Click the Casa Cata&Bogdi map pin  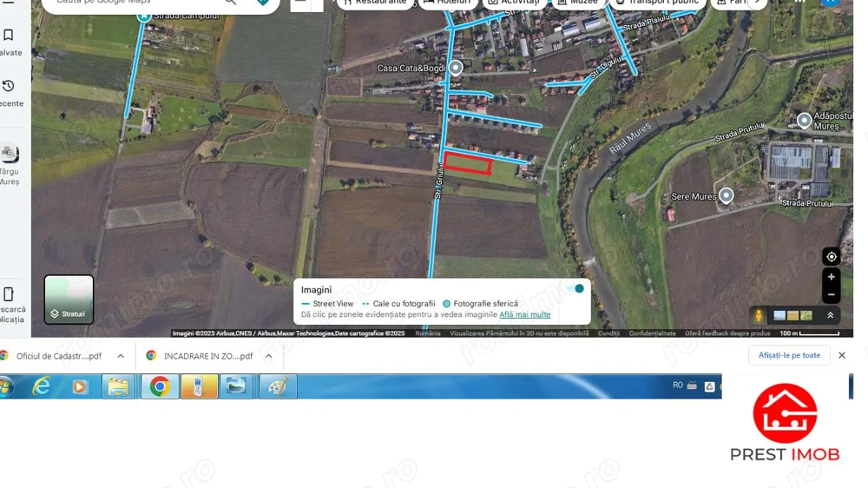tap(455, 68)
